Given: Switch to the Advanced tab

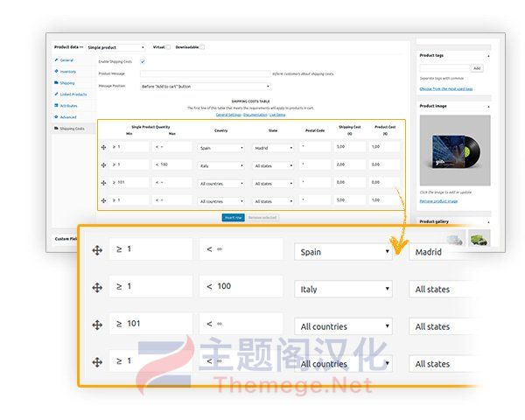Looking at the screenshot, I should click(68, 117).
